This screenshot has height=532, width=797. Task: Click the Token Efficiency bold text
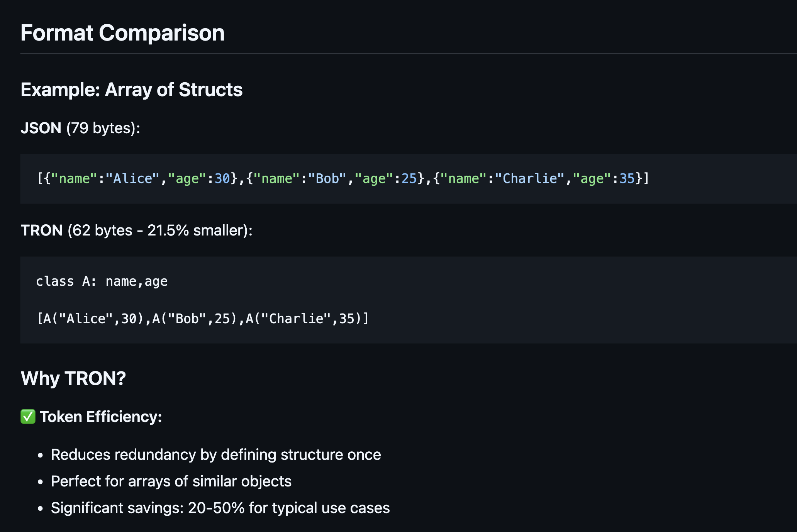(x=100, y=417)
